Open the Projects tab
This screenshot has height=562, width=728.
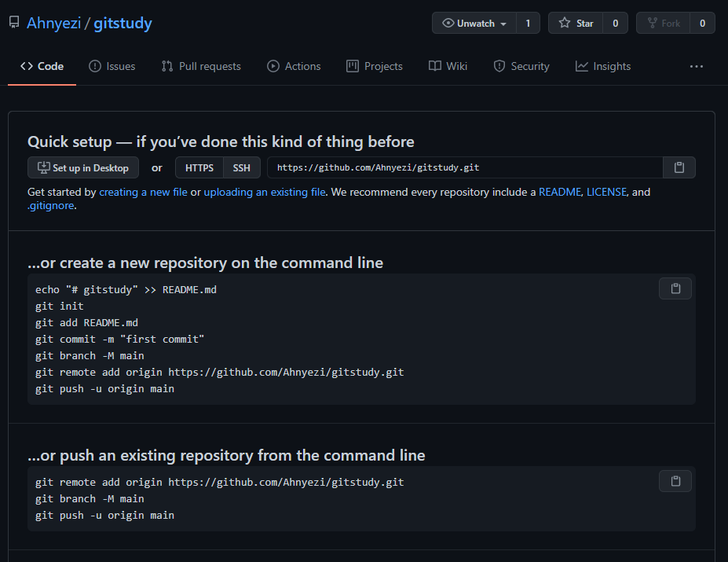tap(375, 67)
